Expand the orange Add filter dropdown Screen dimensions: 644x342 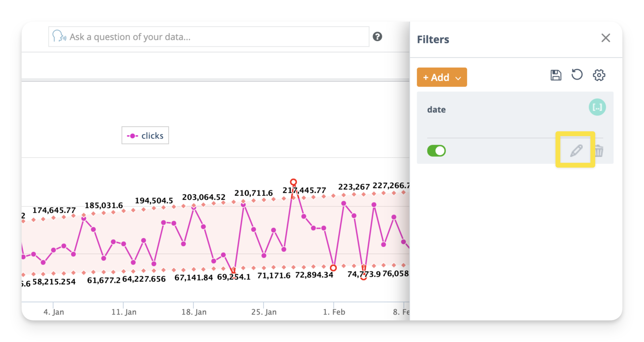pyautogui.click(x=441, y=77)
